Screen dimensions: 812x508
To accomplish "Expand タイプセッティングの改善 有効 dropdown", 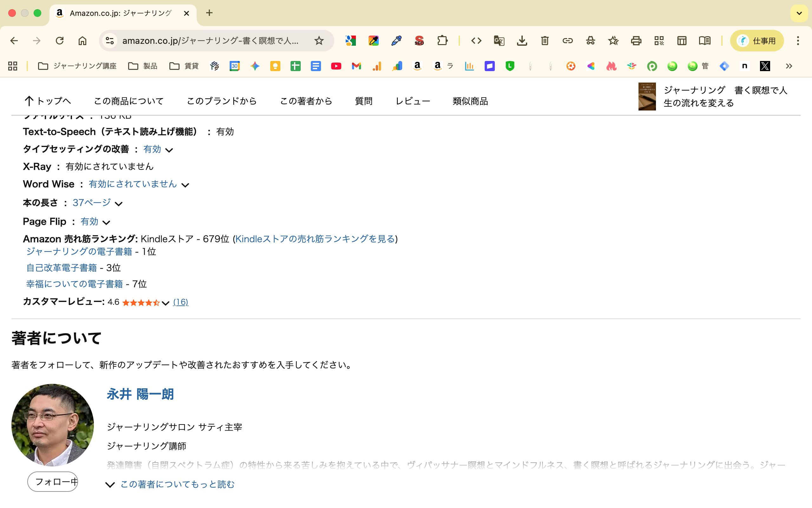I will (169, 150).
